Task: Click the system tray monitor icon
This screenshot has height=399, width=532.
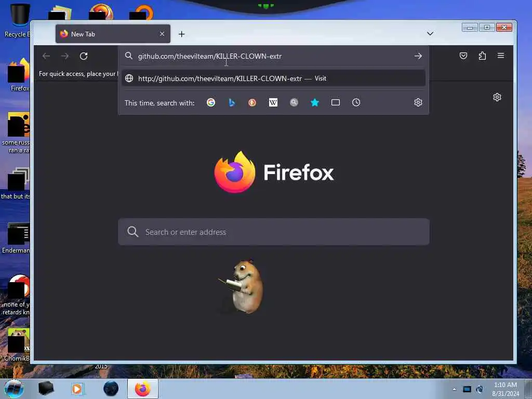Action: 467,389
